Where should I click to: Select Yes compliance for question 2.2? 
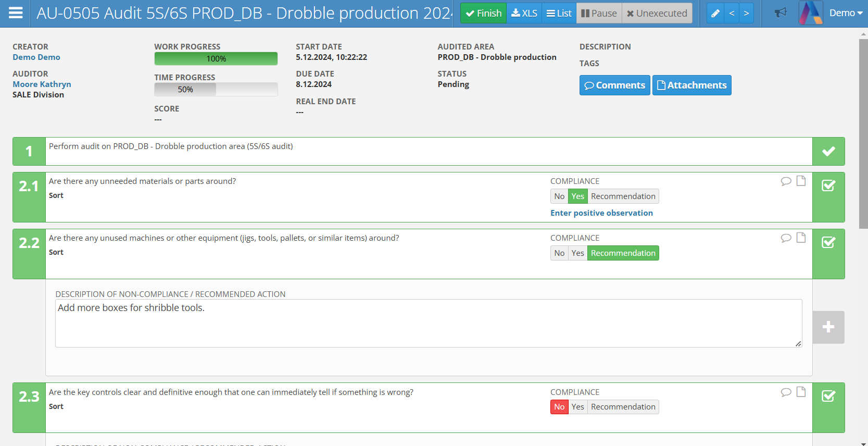point(577,253)
